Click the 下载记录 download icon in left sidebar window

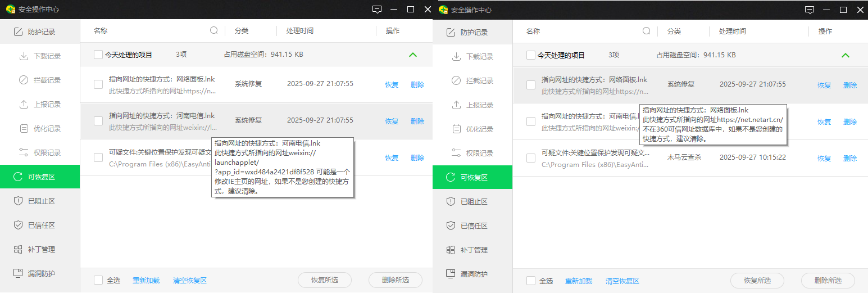(24, 56)
